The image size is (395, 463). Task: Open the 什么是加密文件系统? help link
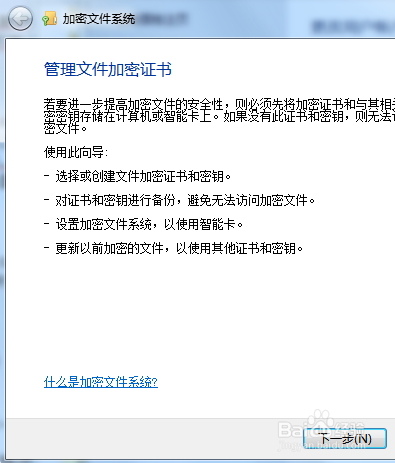coord(101,382)
